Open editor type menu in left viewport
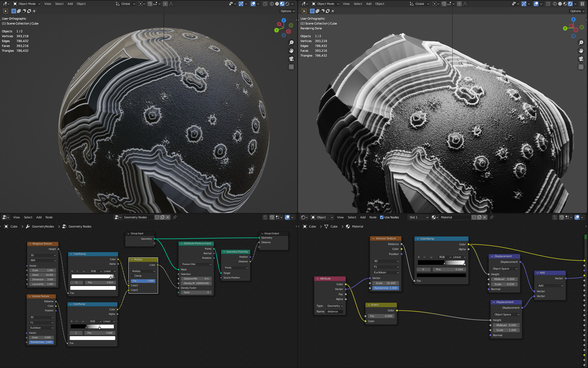 (x=6, y=4)
